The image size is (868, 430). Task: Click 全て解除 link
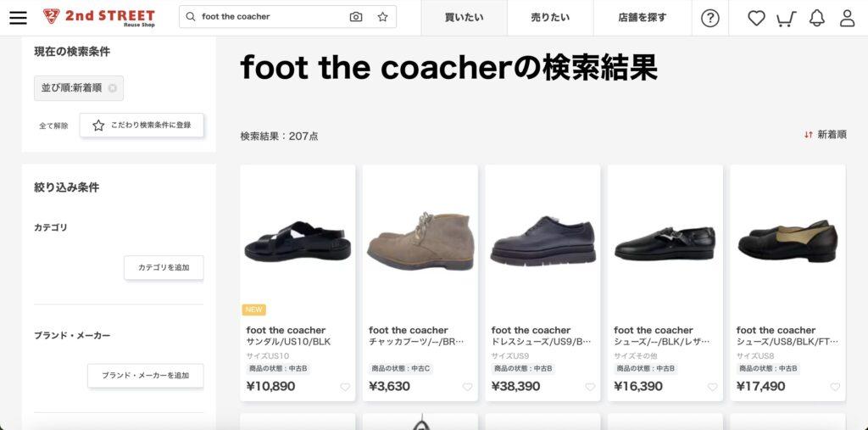pos(53,126)
